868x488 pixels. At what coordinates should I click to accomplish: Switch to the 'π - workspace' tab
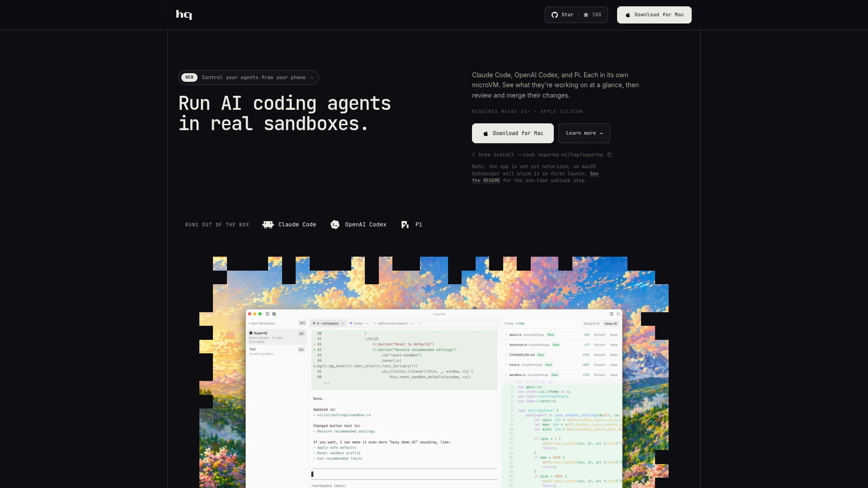tap(328, 324)
